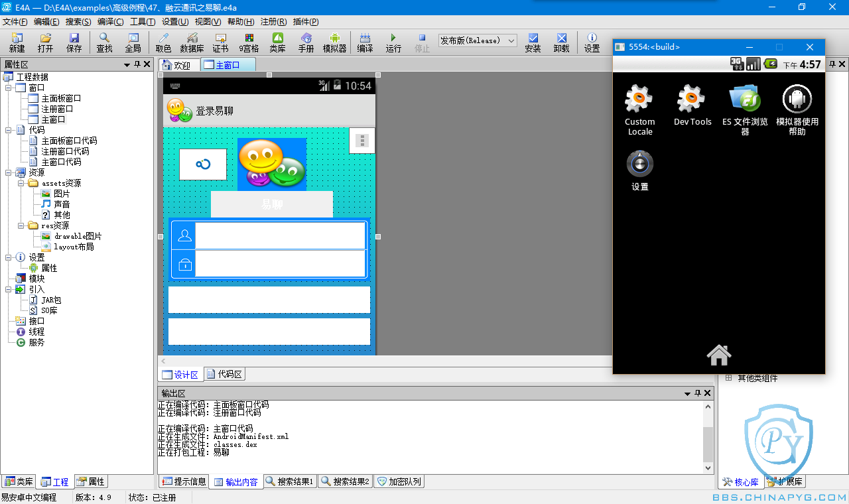Open ES 文件浏览器 app in emulator
This screenshot has height=504, width=849.
click(x=745, y=110)
